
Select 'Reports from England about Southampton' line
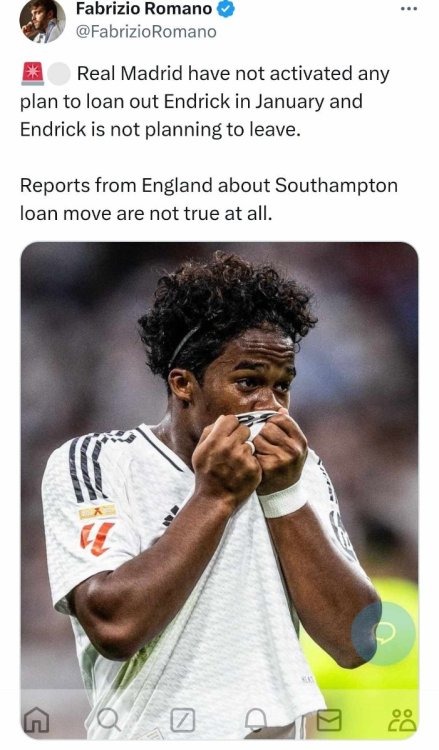(x=209, y=186)
